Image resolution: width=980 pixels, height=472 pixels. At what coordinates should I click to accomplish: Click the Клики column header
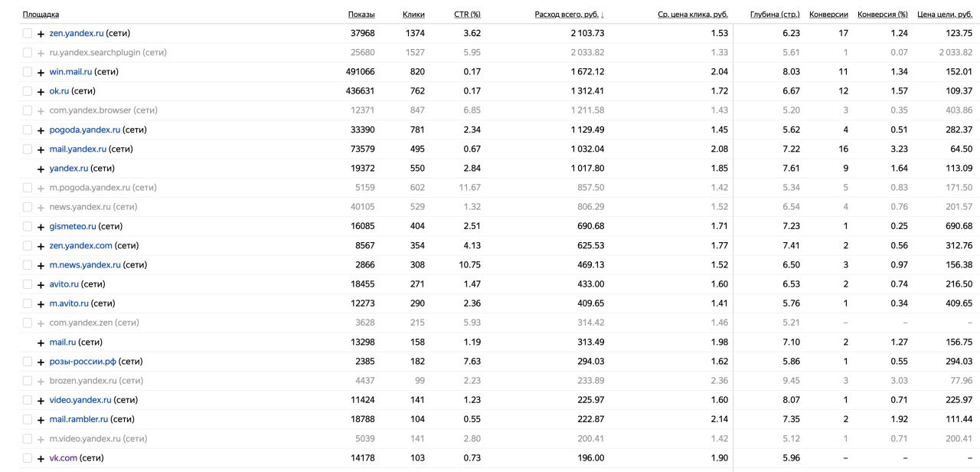(x=413, y=15)
